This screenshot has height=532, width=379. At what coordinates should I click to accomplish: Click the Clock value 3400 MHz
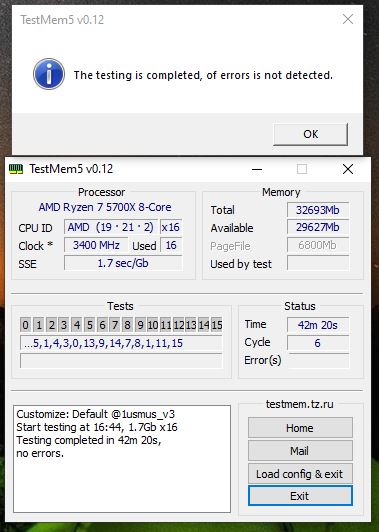coord(96,245)
